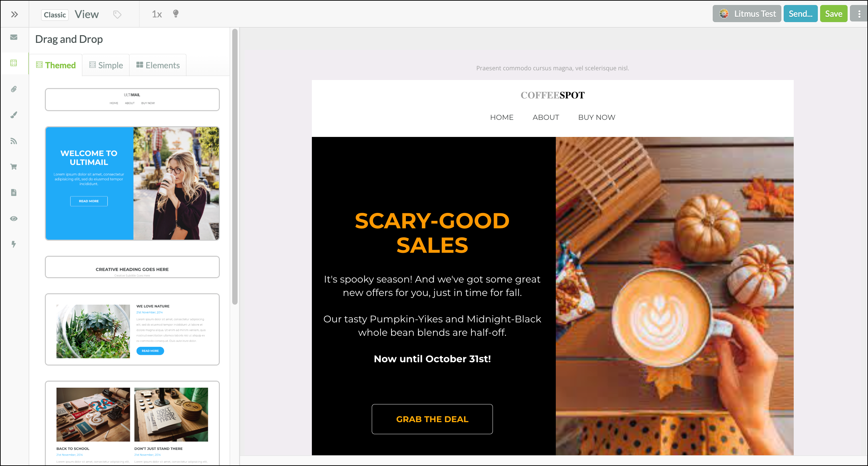Open the 1x zoom level selector
The height and width of the screenshot is (466, 868).
coord(157,14)
